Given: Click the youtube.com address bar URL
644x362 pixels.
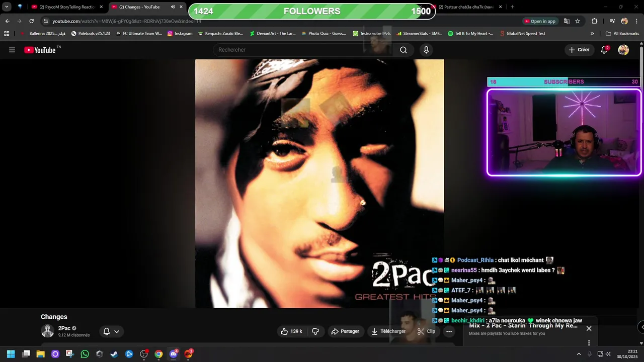Looking at the screenshot, I should pyautogui.click(x=127, y=21).
